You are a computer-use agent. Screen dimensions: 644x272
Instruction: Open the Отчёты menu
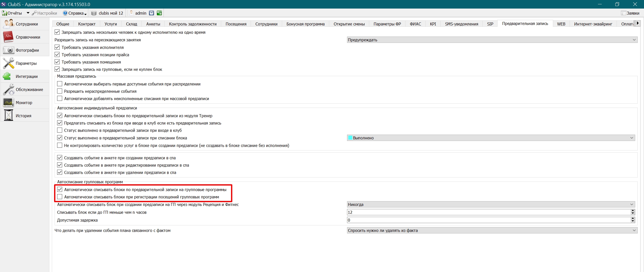(12, 13)
